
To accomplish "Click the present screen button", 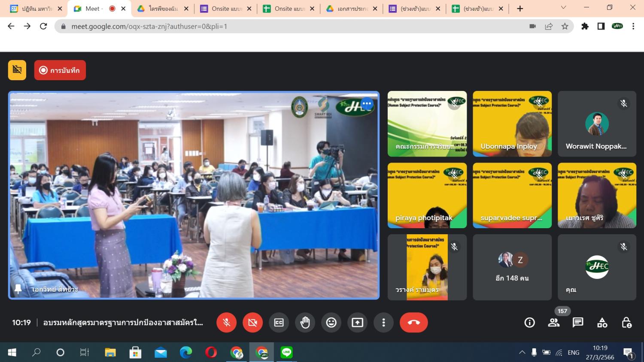I will 357,323.
